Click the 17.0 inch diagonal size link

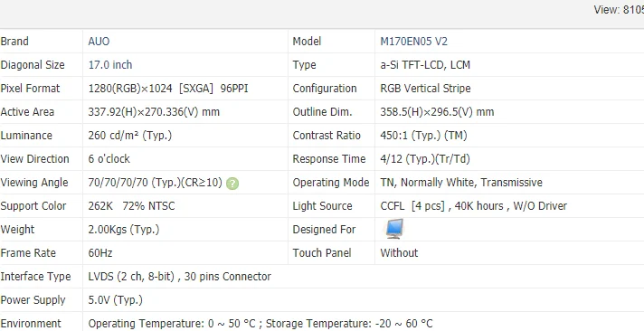click(110, 65)
